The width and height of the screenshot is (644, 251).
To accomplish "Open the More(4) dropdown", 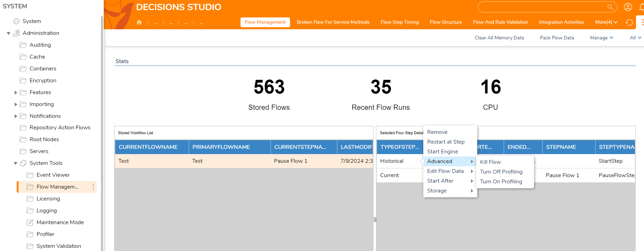I will [x=606, y=22].
